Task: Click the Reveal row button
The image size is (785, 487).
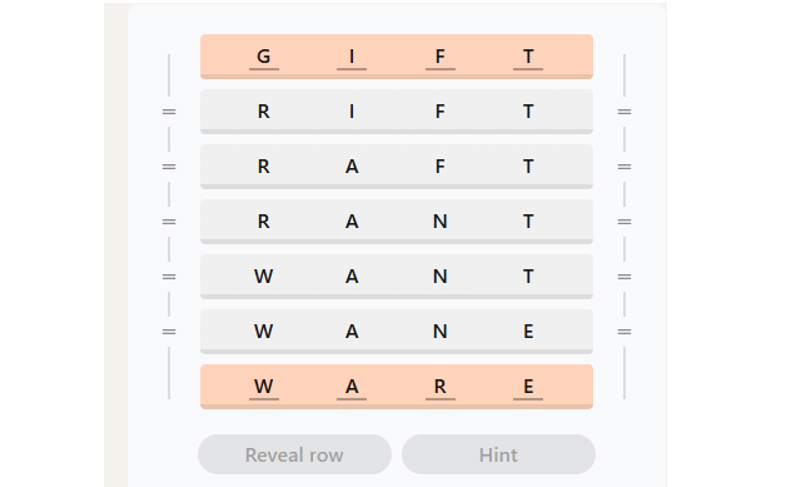Action: pyautogui.click(x=294, y=454)
